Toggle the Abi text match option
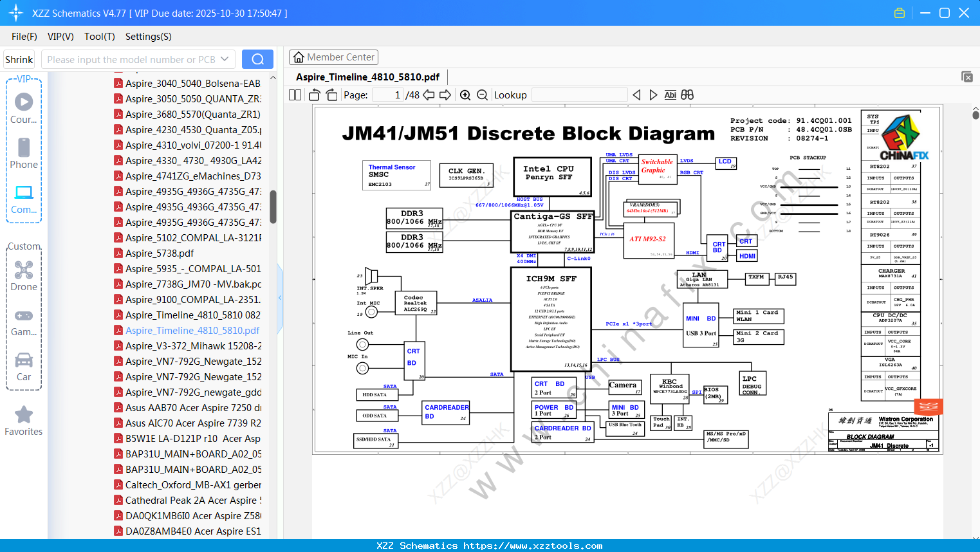 click(670, 95)
